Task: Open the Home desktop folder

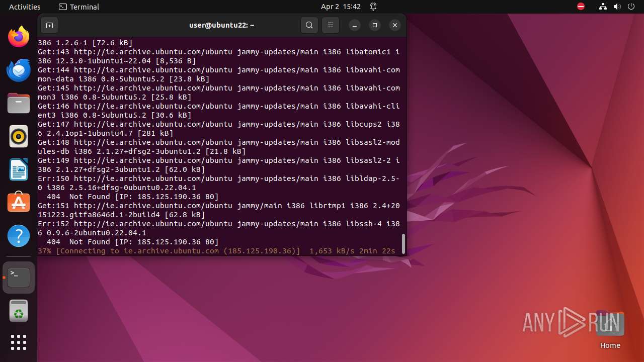Action: pos(610,330)
